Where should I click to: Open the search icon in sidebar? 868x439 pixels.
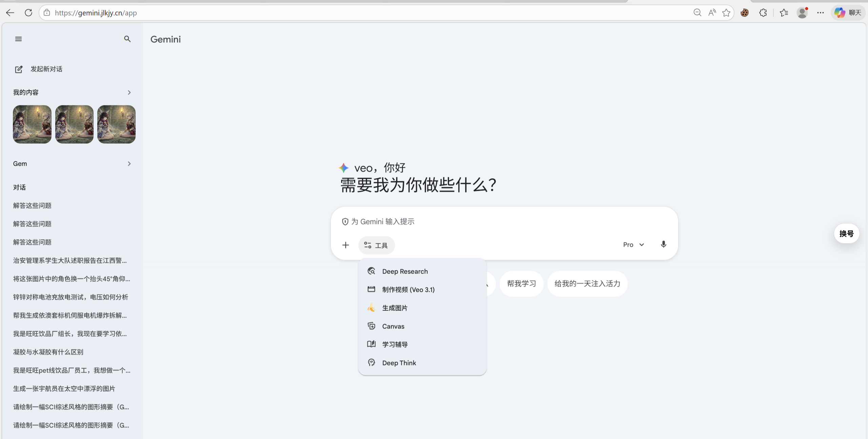coord(127,39)
